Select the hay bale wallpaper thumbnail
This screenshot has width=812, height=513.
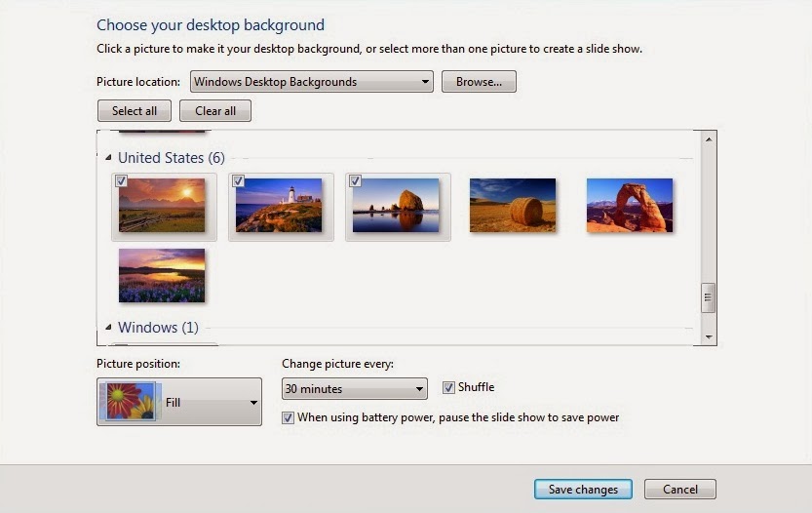coord(513,205)
